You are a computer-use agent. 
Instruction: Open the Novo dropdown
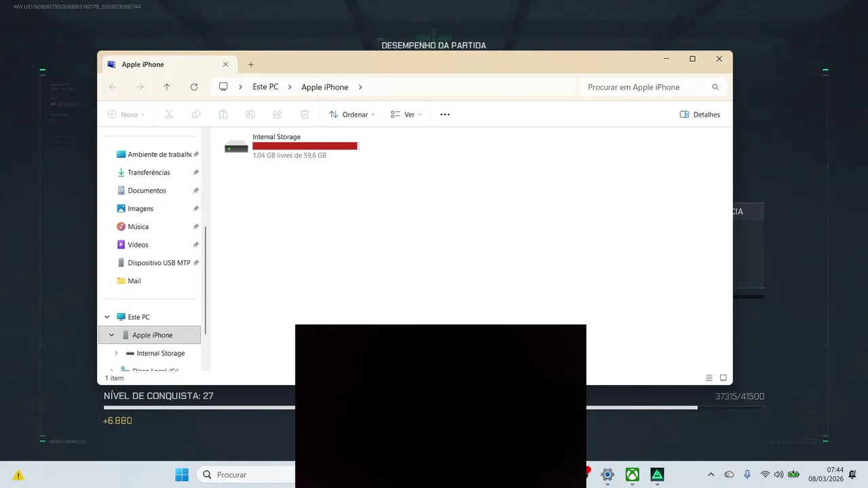[x=126, y=115]
